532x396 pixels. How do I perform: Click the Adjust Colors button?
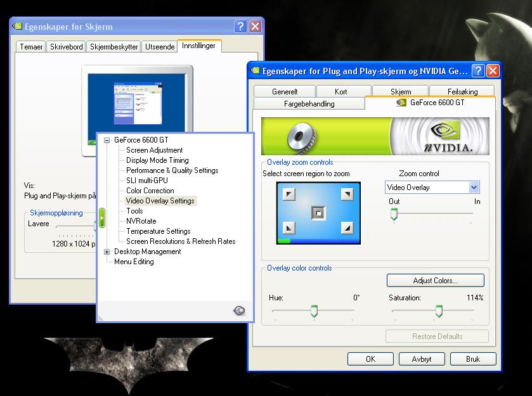click(436, 281)
